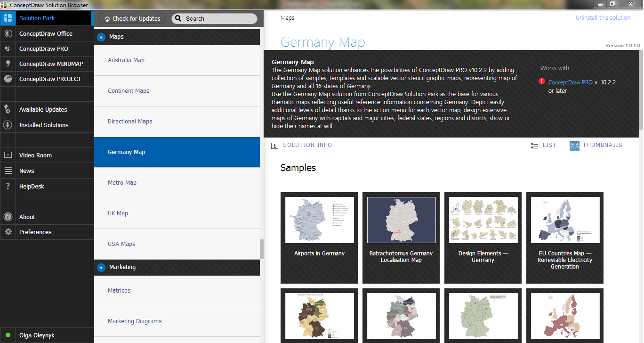Open Batrachotomus Germany Localisation Map sample

401,237
